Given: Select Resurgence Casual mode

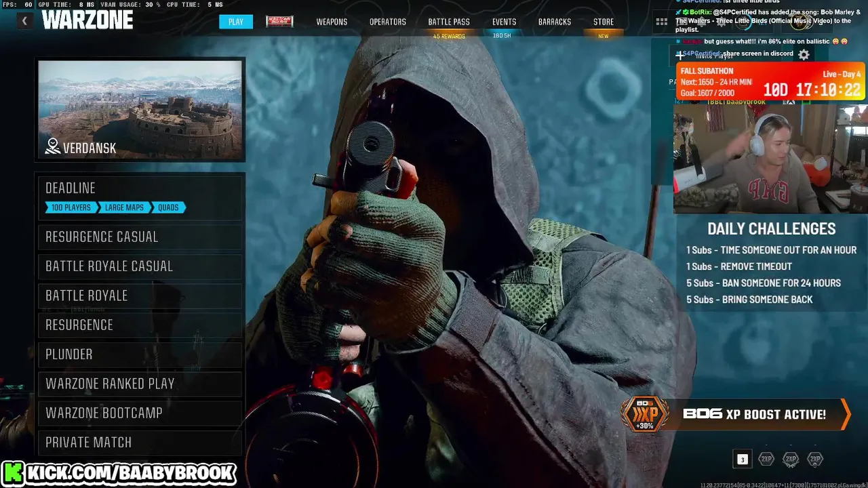Looking at the screenshot, I should tap(140, 237).
